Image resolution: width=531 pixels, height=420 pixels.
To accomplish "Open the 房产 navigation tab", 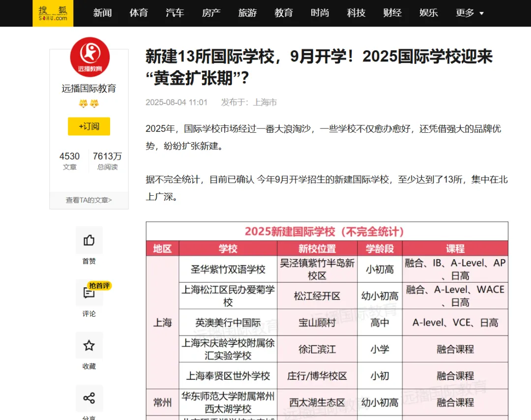I will 211,13.
